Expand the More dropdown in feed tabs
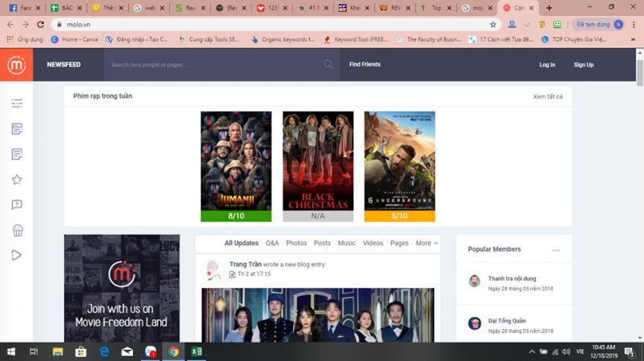Image resolution: width=644 pixels, height=361 pixels. 427,243
